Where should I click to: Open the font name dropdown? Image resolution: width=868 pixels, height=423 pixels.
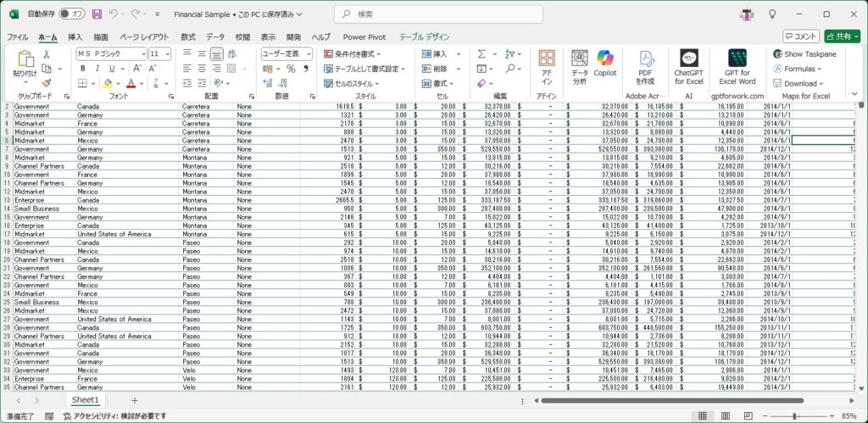click(x=142, y=53)
